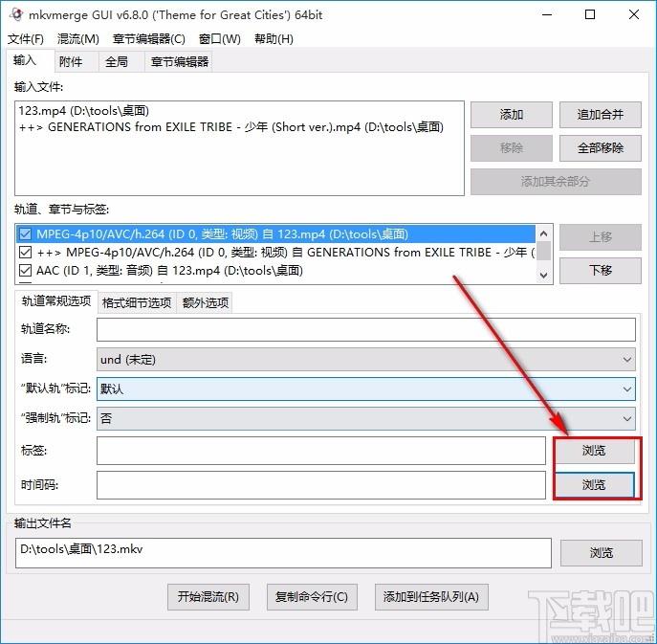Click the 时间码 input field

[x=321, y=485]
